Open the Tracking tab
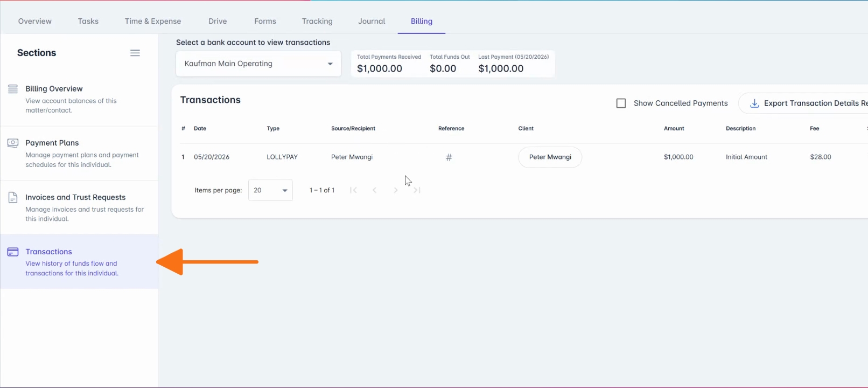 [x=317, y=21]
